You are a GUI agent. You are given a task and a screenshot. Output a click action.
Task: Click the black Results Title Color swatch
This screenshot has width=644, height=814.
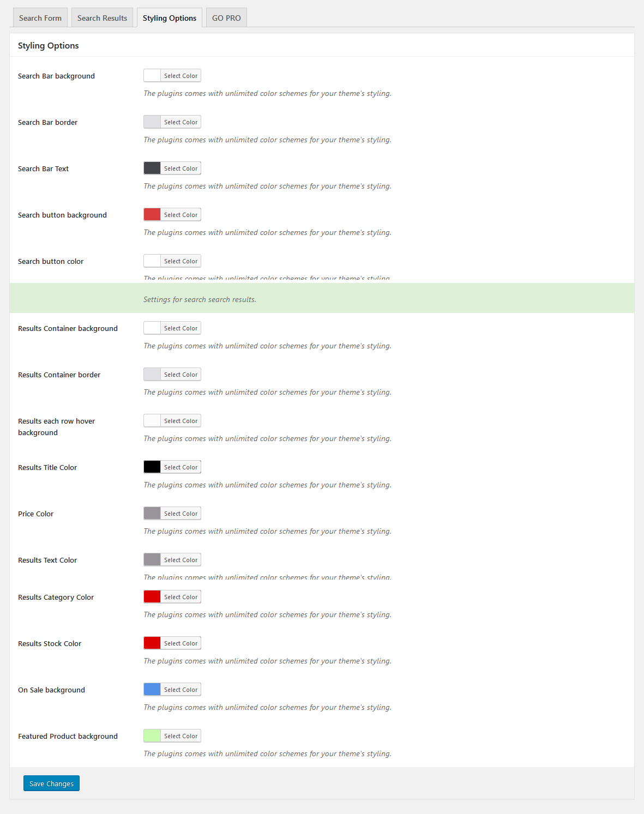coord(152,467)
